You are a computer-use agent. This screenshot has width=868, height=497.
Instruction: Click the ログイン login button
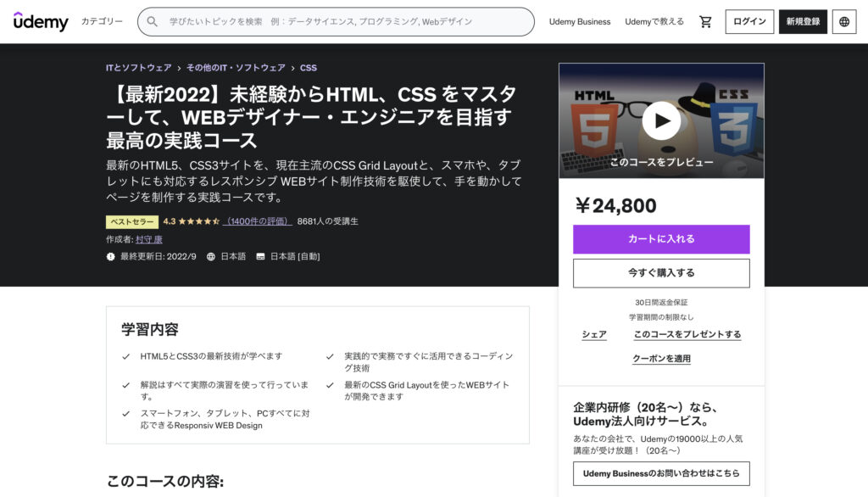tap(749, 21)
